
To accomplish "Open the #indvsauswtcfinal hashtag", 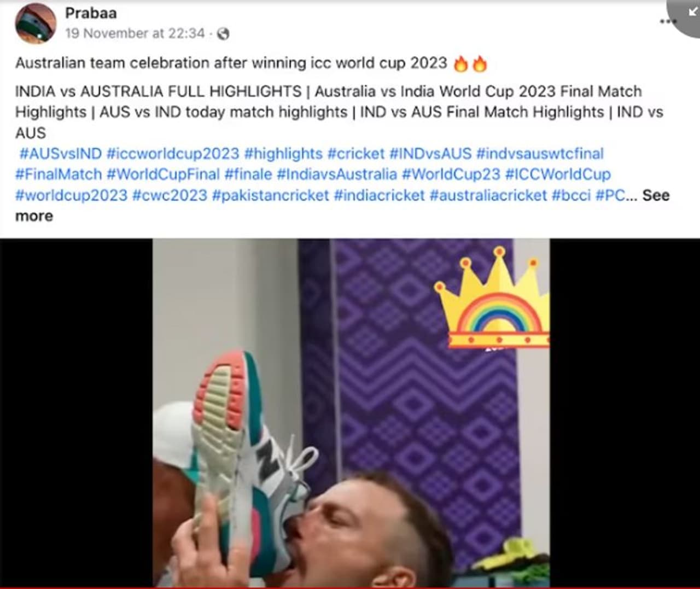I will (x=540, y=154).
